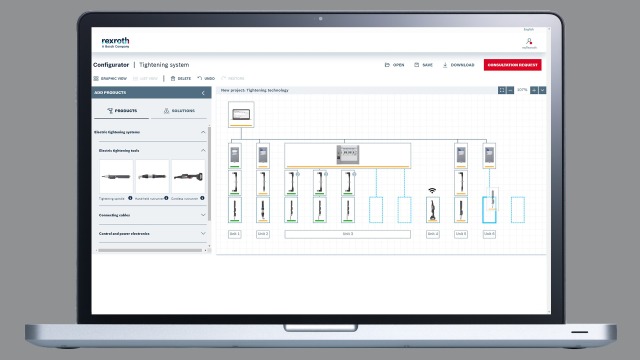Select the Products tab

(122, 111)
